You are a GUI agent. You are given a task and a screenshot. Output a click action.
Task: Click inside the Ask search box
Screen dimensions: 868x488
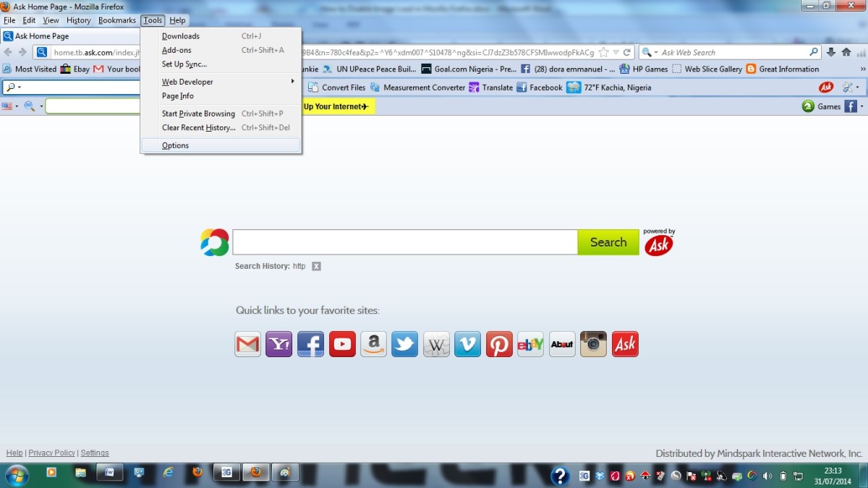[404, 241]
